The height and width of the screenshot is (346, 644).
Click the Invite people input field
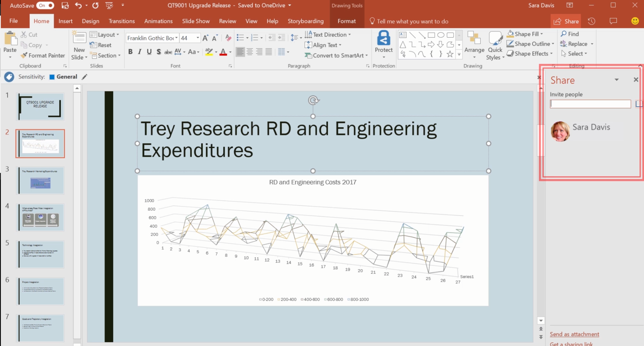590,104
